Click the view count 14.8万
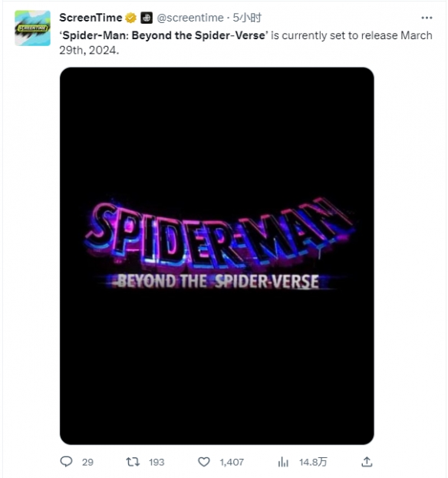This screenshot has height=478, width=448. point(313,462)
